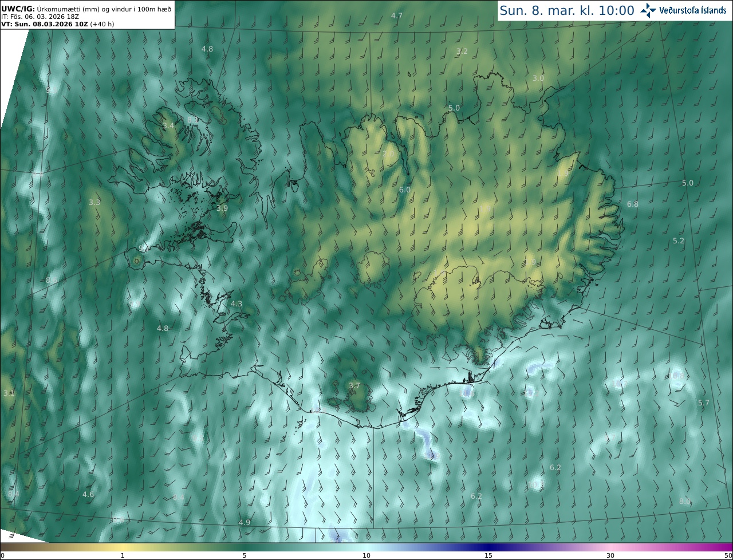The height and width of the screenshot is (560, 733).
Task: Click the color scale tick labeled 1
Action: click(x=123, y=555)
